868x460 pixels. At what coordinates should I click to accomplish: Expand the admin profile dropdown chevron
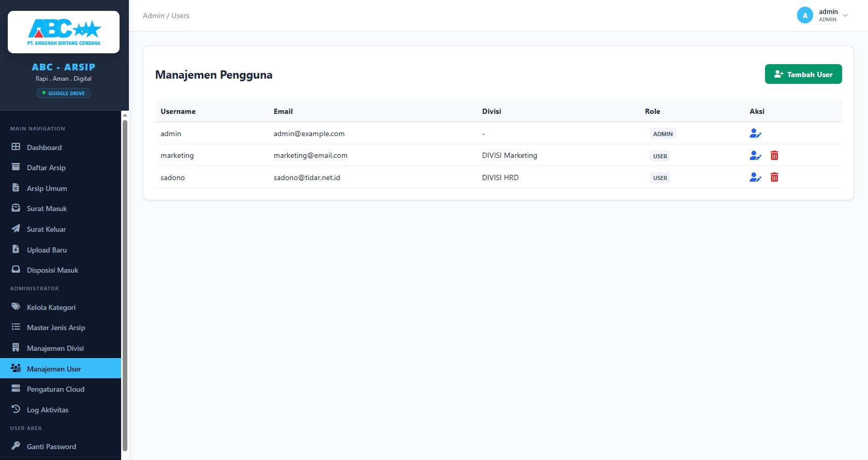coord(845,16)
